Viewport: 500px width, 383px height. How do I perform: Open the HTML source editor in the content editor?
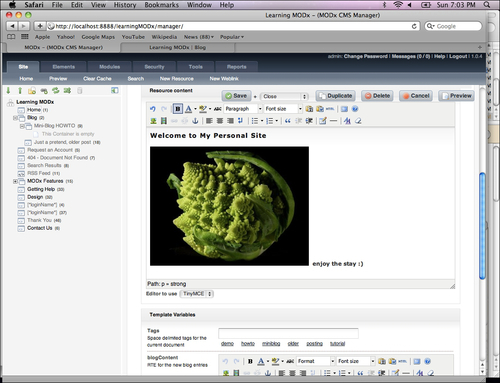(330, 109)
